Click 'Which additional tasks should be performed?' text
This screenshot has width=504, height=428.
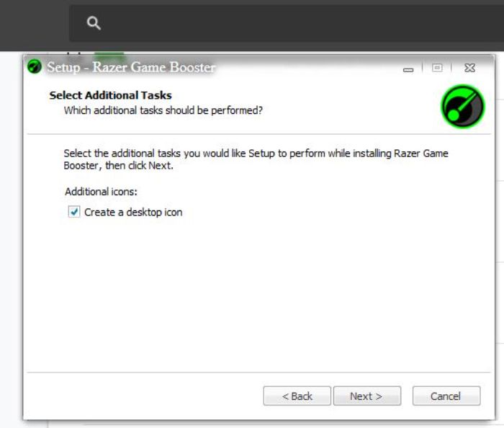(163, 111)
